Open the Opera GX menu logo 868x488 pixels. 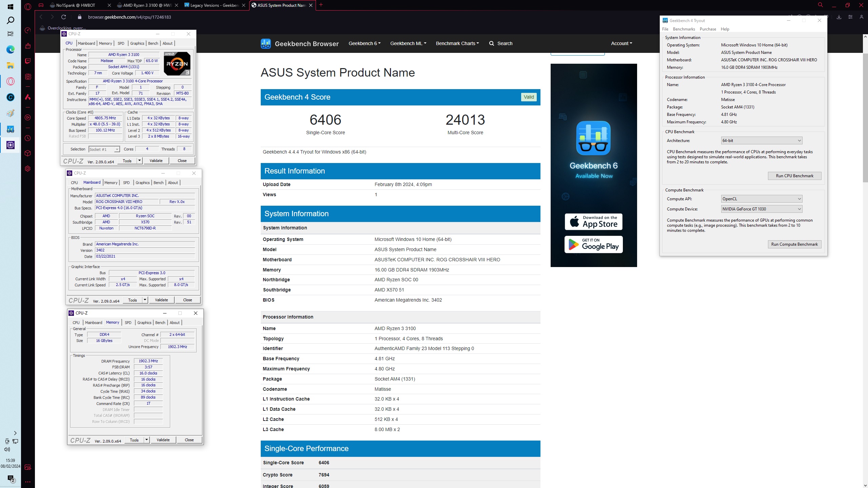pos(28,6)
